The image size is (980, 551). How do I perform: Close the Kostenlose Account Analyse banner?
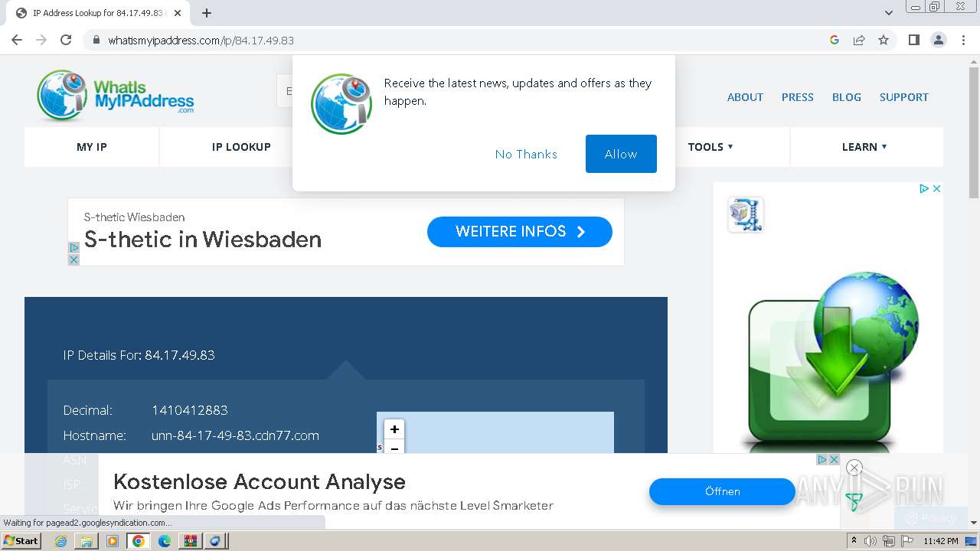point(834,460)
